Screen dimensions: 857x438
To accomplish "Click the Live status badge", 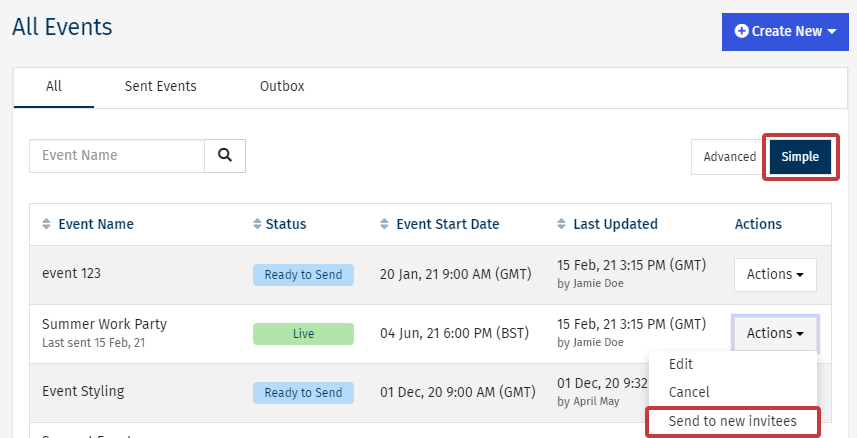I will point(303,334).
